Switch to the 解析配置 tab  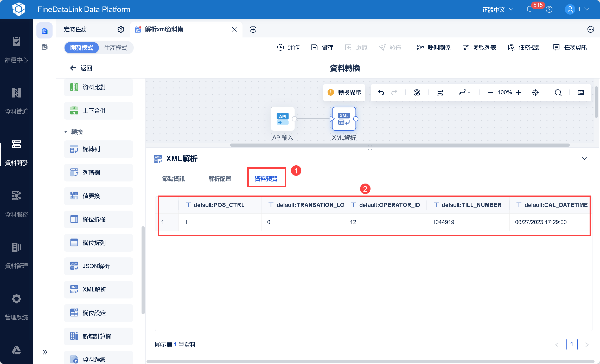[220, 179]
